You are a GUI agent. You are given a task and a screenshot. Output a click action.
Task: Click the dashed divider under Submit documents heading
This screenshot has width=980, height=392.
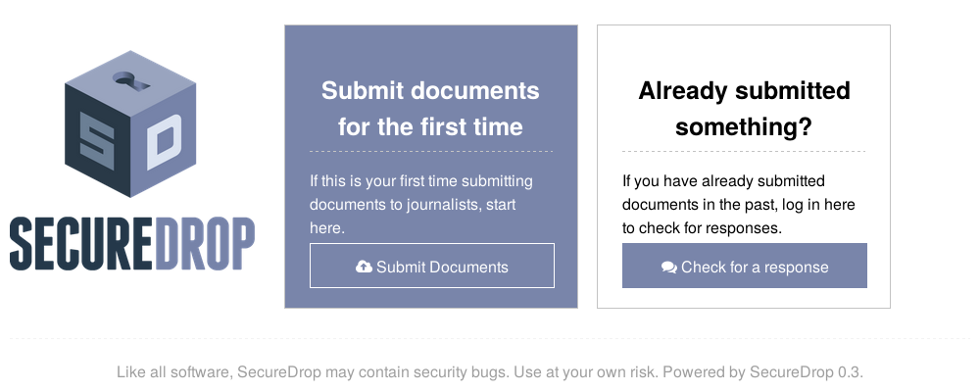[x=431, y=151]
